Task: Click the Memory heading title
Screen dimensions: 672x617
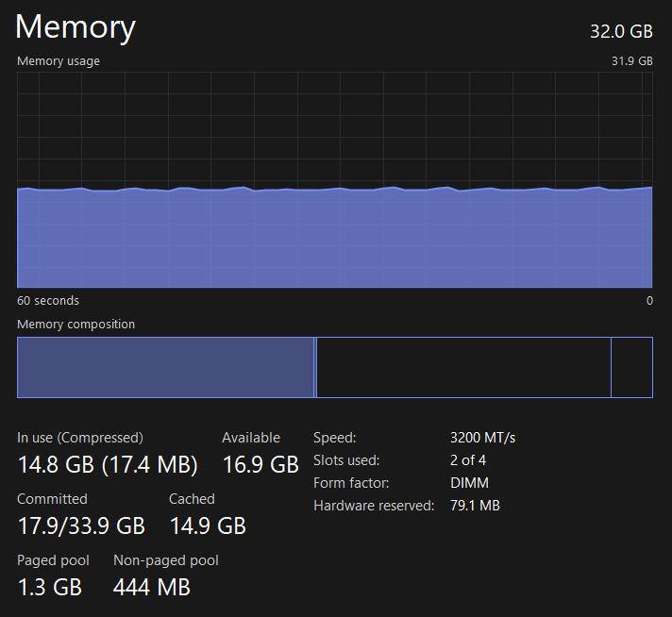Action: pos(76,26)
